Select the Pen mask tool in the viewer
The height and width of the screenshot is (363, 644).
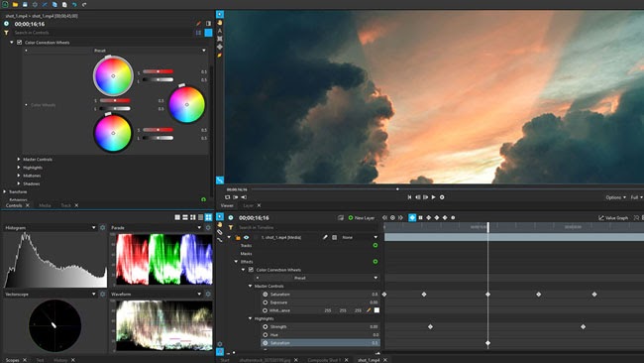[220, 56]
